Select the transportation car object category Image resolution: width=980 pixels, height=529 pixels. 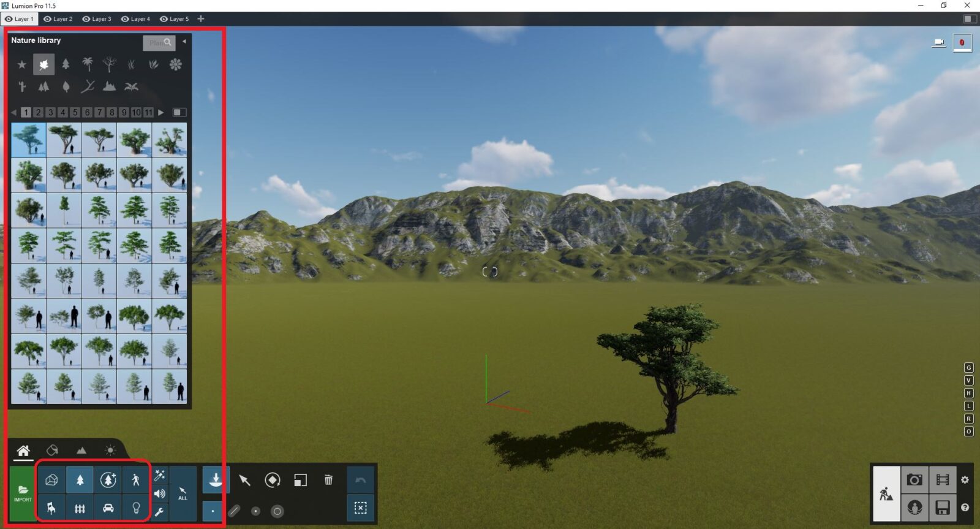coord(108,508)
